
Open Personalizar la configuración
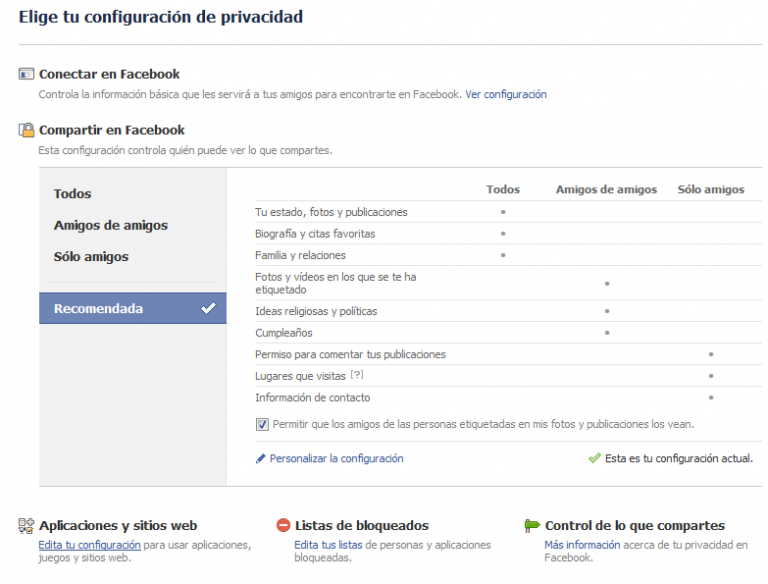pyautogui.click(x=336, y=459)
